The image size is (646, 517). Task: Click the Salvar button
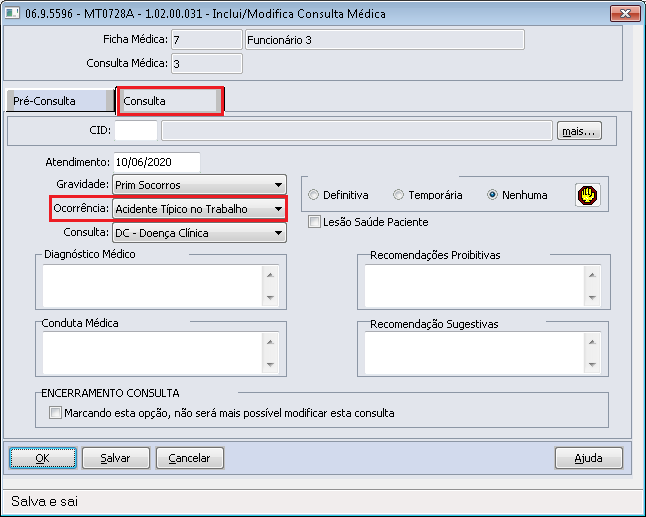[x=116, y=458]
